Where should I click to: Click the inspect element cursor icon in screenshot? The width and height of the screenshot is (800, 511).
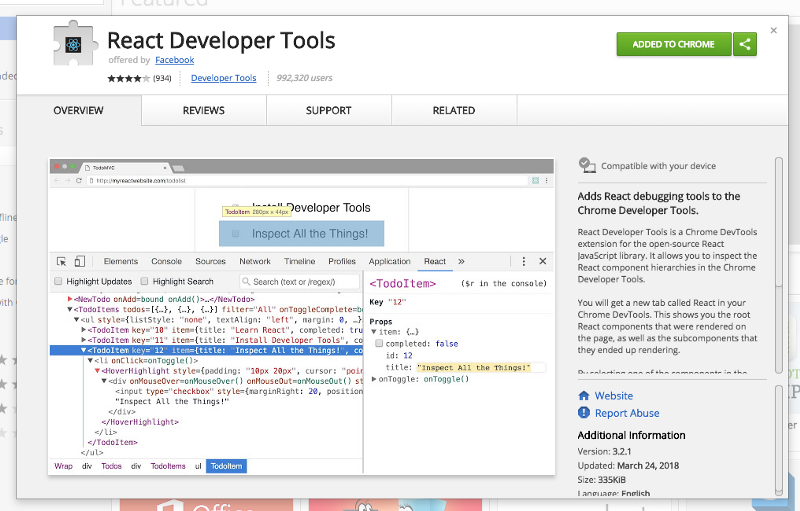coord(61,261)
